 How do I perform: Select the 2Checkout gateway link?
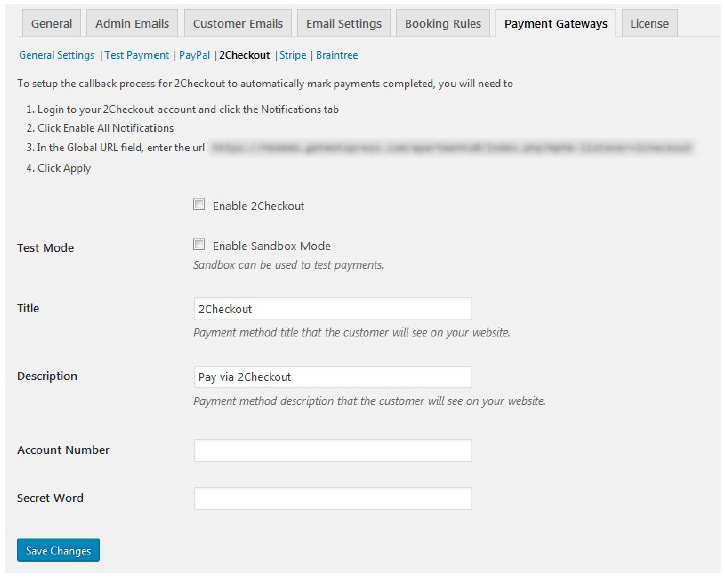point(244,56)
